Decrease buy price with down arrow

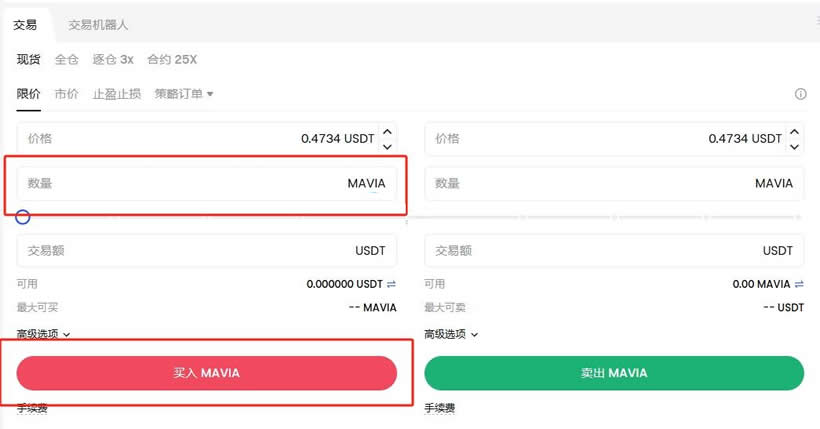point(388,146)
